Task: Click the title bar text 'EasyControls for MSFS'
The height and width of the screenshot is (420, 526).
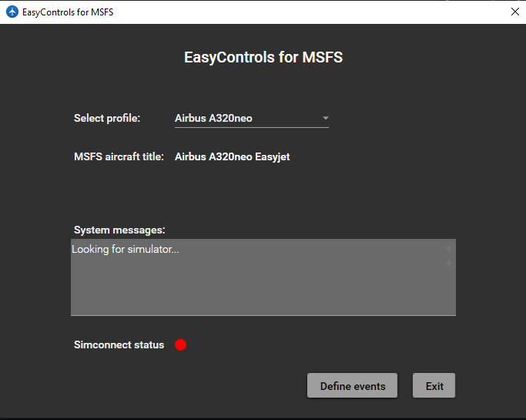Action: pos(68,12)
